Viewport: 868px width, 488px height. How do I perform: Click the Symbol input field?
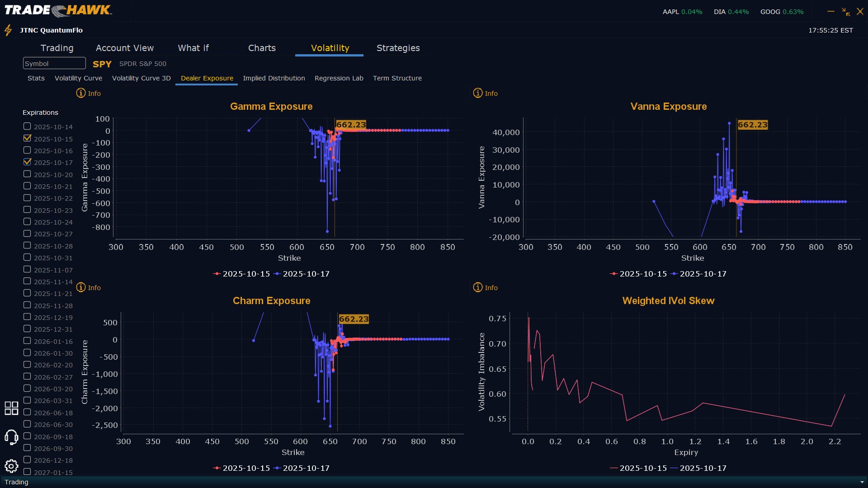click(x=54, y=63)
